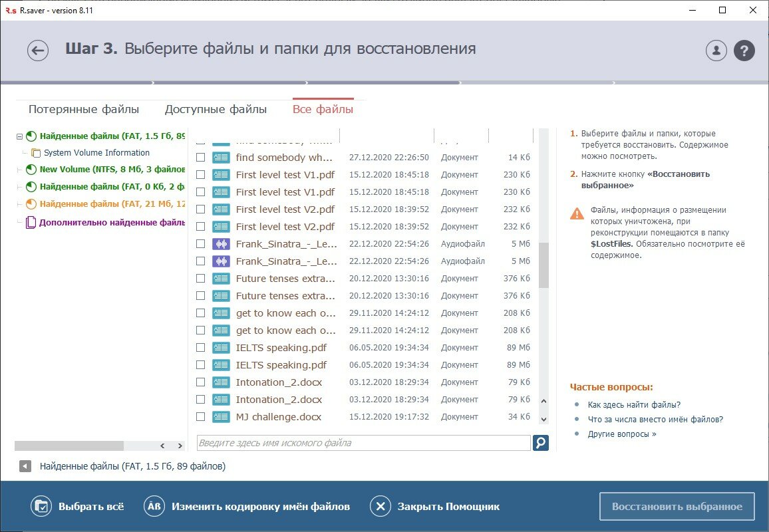This screenshot has width=769, height=532.
Task: Switch to the Потерянные файлы tab
Action: click(x=84, y=109)
